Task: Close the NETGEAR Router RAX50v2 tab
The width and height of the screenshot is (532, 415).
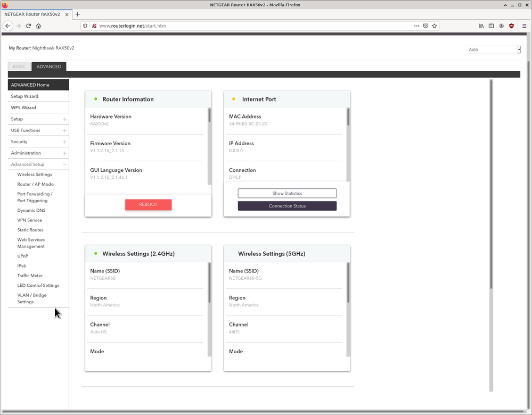Action: [67, 14]
